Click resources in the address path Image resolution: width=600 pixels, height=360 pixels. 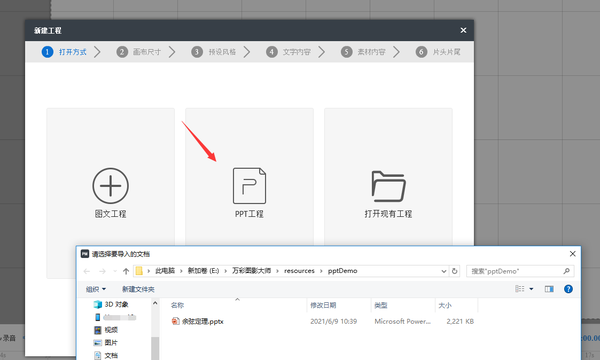click(299, 271)
